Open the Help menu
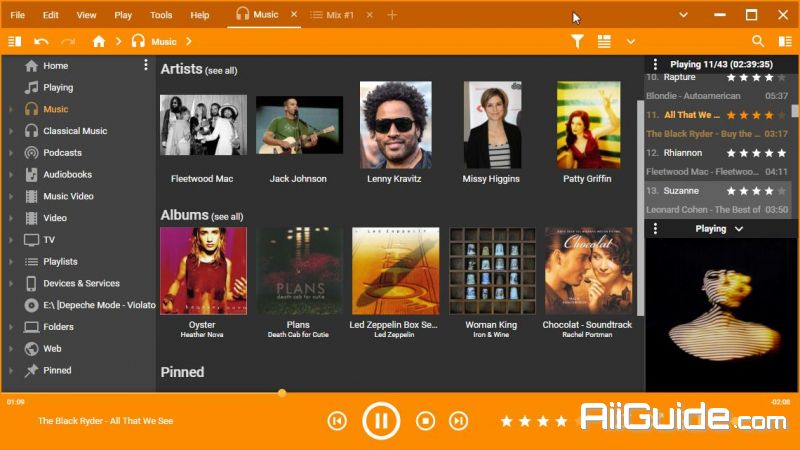800x450 pixels. coord(199,15)
